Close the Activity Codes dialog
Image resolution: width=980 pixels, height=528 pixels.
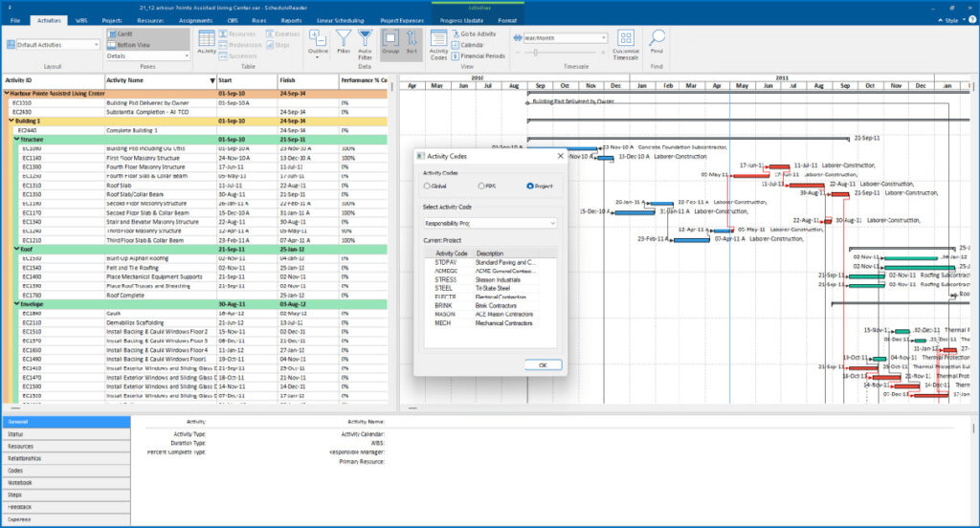coord(560,156)
